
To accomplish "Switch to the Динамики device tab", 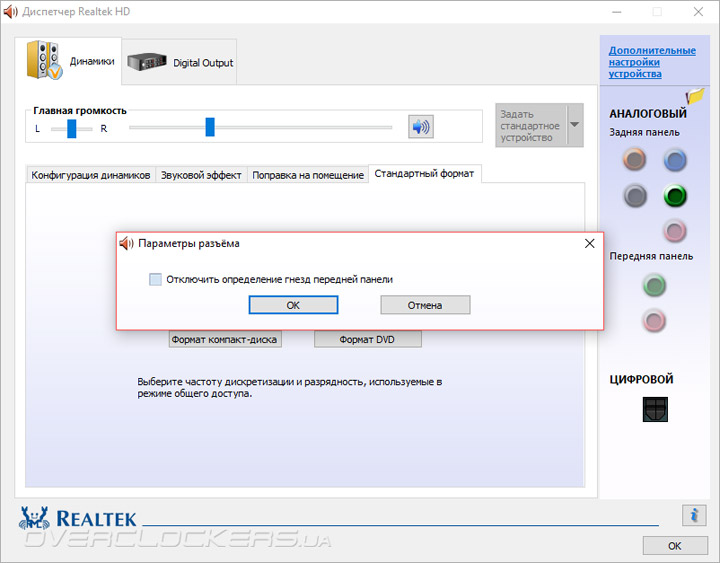I will (68, 61).
